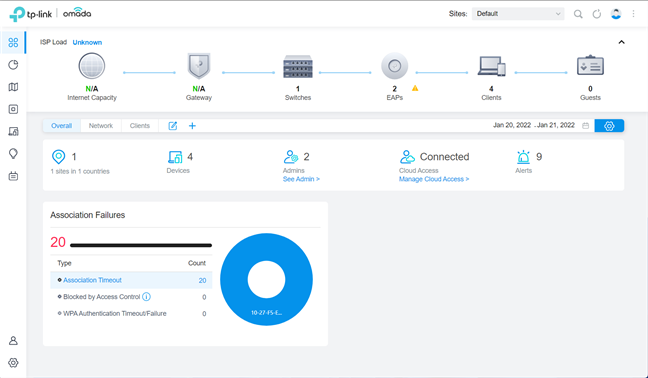Click the Internet Capacity globe icon
The width and height of the screenshot is (648, 378).
(x=92, y=66)
